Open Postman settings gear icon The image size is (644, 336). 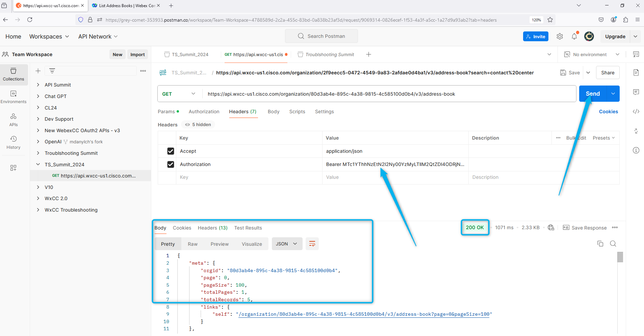[x=560, y=37]
